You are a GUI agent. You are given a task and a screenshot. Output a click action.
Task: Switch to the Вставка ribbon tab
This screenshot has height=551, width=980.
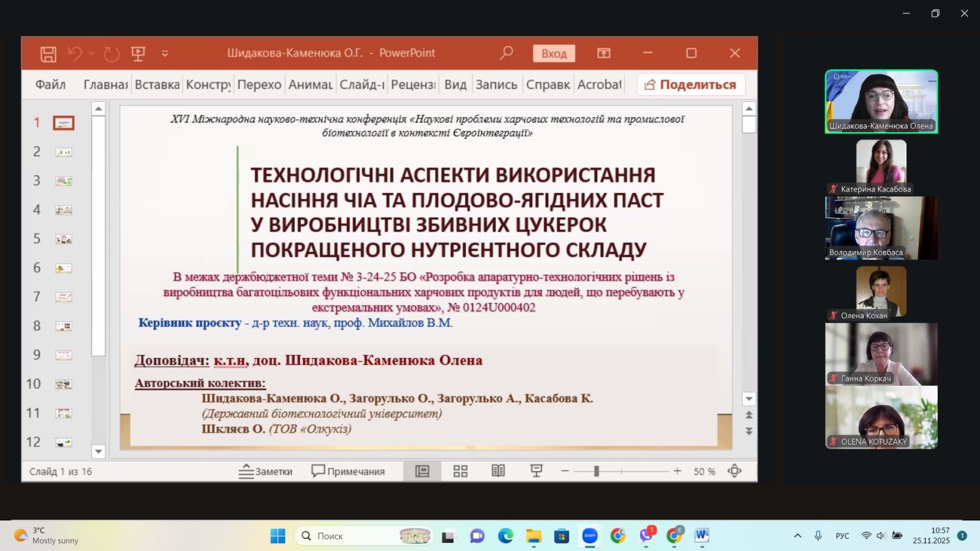157,84
